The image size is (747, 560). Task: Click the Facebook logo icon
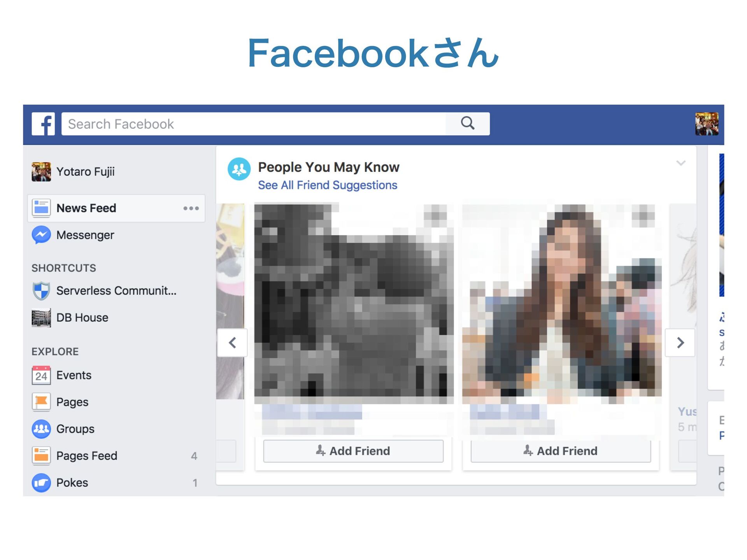(x=43, y=124)
